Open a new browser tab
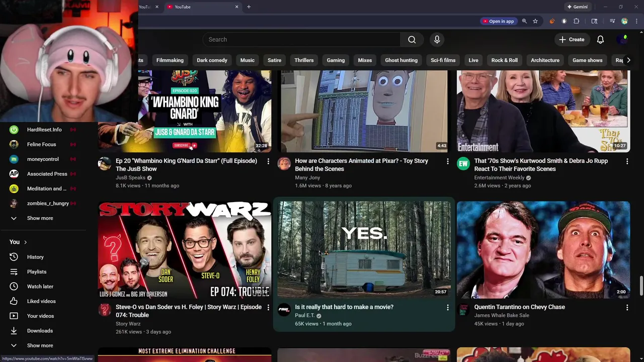This screenshot has height=362, width=644. (249, 7)
